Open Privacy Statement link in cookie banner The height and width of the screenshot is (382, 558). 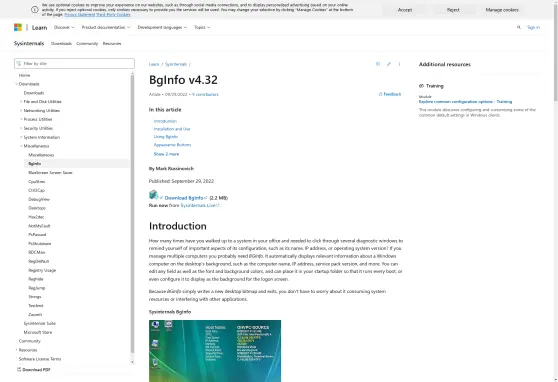click(x=80, y=15)
